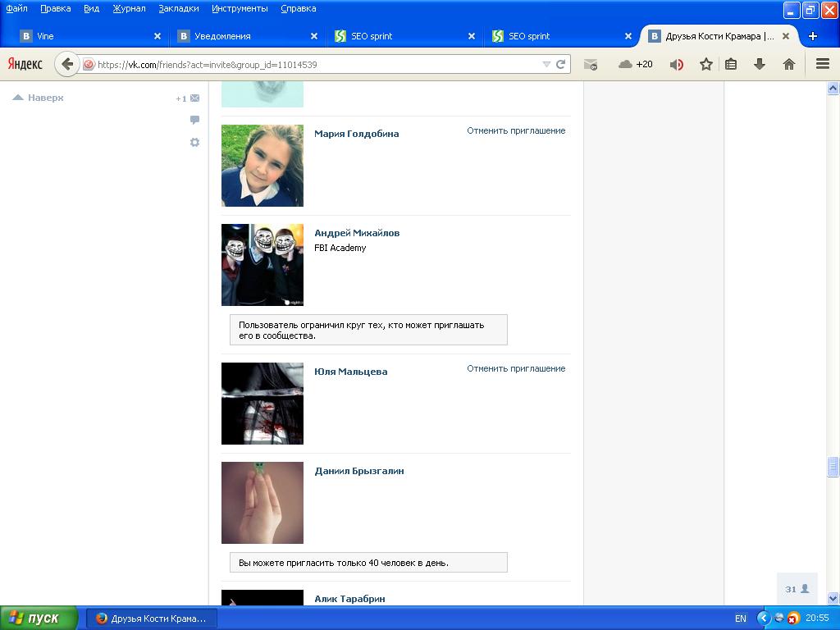Screen dimensions: 840x630
Task: Open the +1 messages envelope icon
Action: (x=188, y=98)
